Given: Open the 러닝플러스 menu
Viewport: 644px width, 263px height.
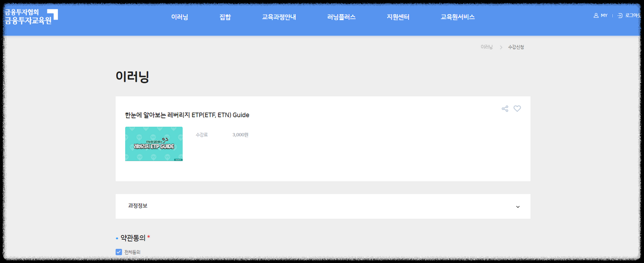Looking at the screenshot, I should [x=341, y=17].
